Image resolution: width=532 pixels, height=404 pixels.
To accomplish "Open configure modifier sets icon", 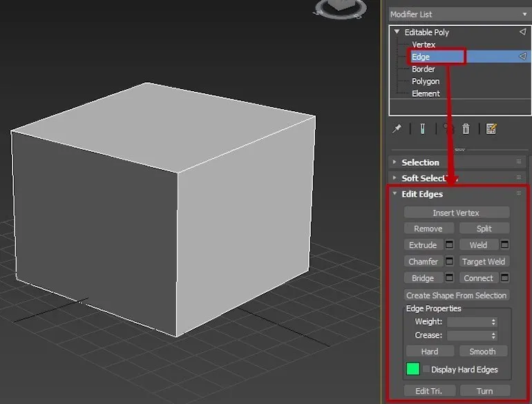I will (x=491, y=129).
